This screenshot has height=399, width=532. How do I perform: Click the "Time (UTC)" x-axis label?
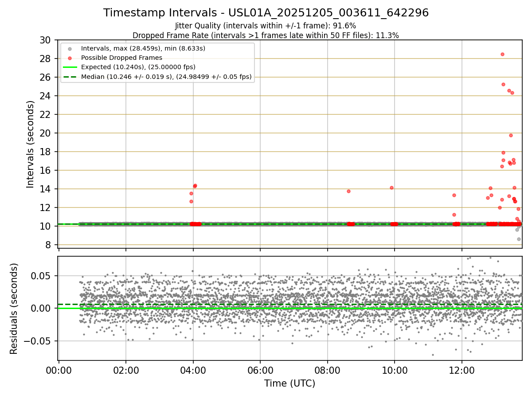[290, 383]
